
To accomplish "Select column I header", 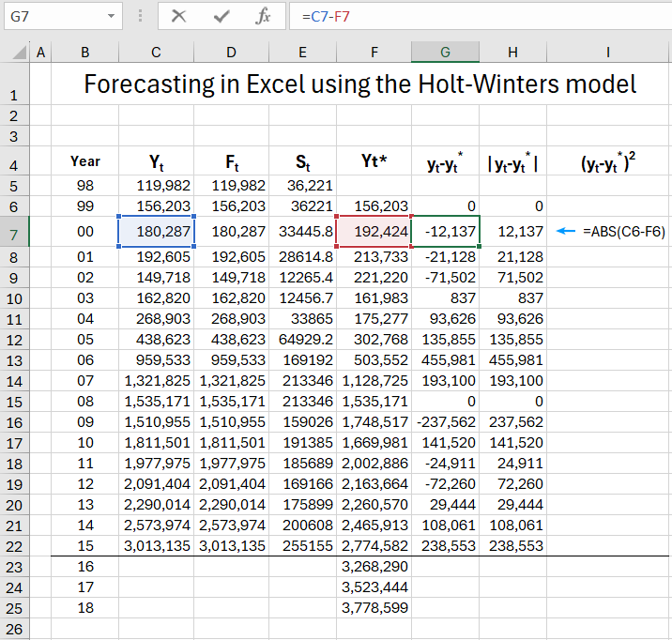I will 608,52.
